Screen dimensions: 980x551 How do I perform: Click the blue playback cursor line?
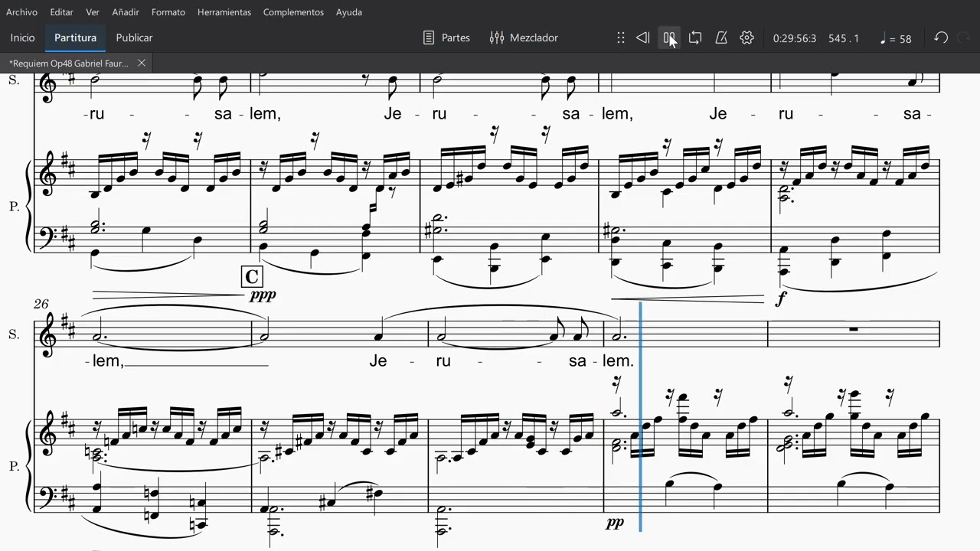point(640,416)
